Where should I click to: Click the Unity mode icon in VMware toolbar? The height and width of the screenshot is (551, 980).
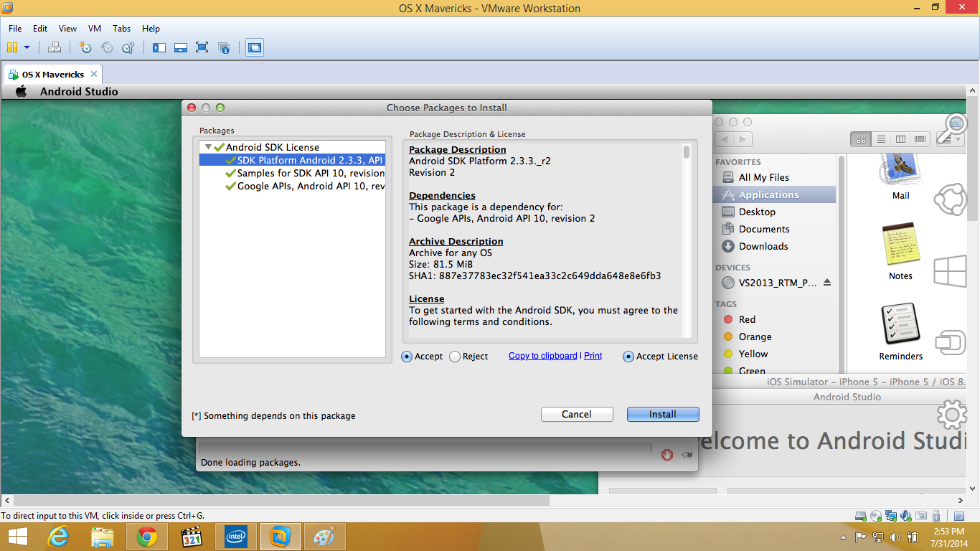224,47
